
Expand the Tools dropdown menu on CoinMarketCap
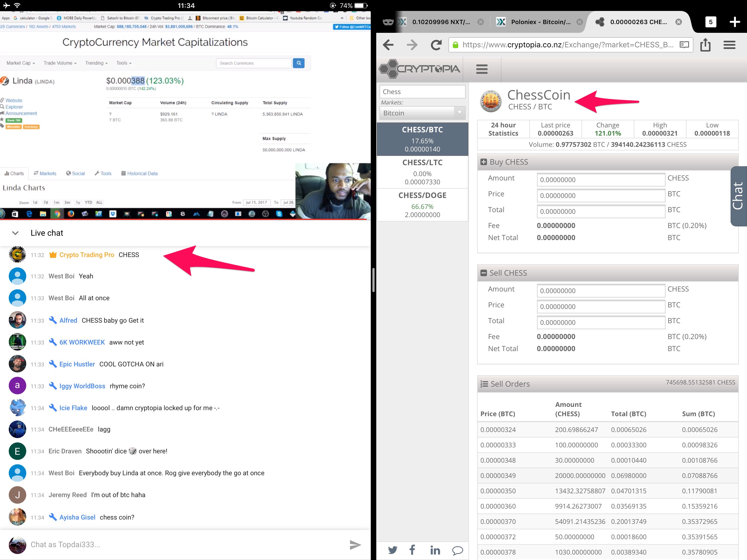point(121,62)
